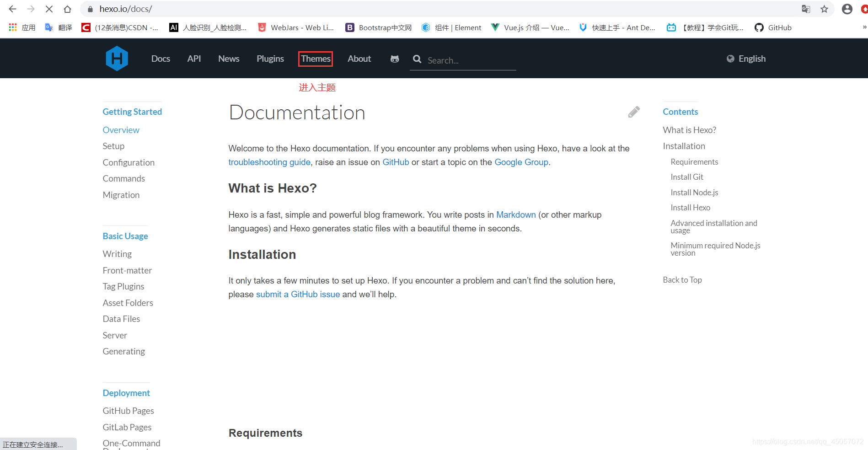Viewport: 868px width, 450px height.
Task: Open face recognition AI bookmark
Action: click(208, 27)
